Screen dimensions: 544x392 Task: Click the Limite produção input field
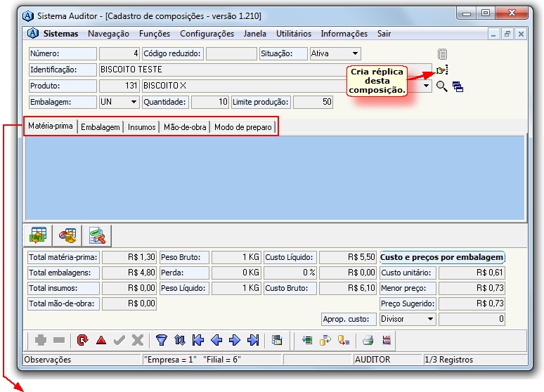click(312, 102)
